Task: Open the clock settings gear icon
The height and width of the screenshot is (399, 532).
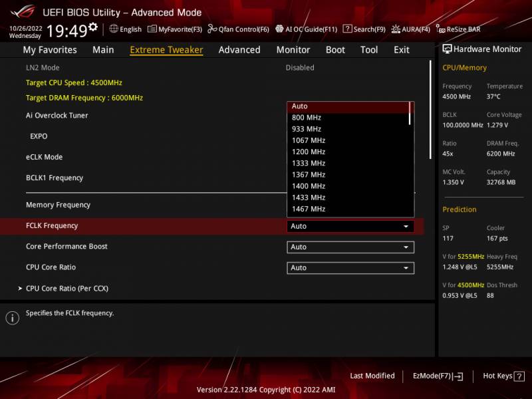Action: pyautogui.click(x=93, y=27)
